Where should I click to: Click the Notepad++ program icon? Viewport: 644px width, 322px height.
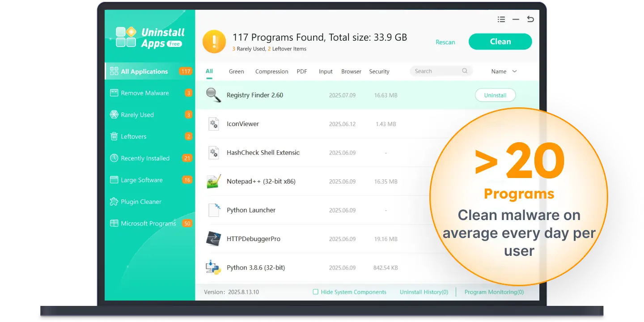point(213,181)
